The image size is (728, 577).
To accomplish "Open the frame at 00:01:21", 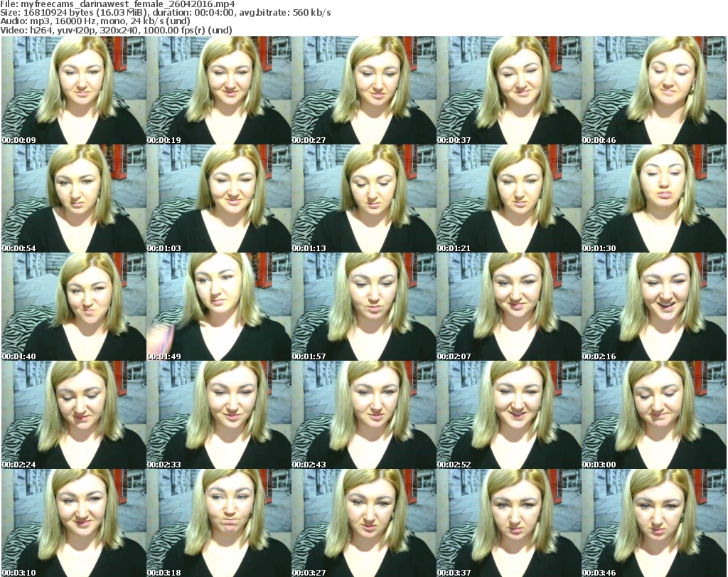I will pyautogui.click(x=508, y=198).
